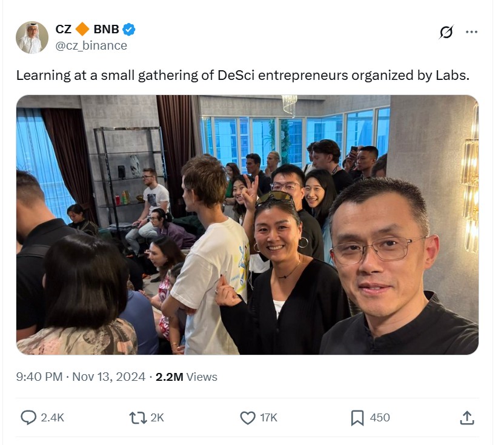Click the repost arrows icon
Image resolution: width=504 pixels, height=445 pixels.
(138, 418)
